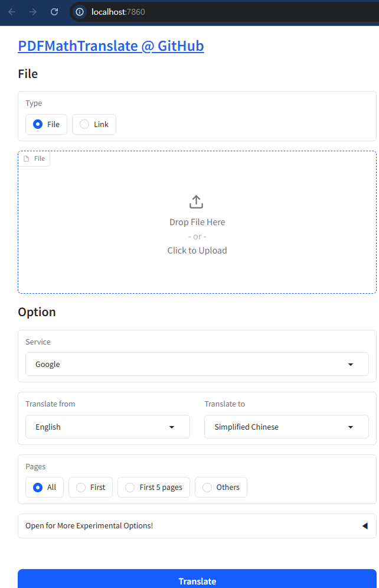Screen dimensions: 379x588
Task: Open the PDFMathTranslate @ GitHub link
Action: click(x=111, y=46)
